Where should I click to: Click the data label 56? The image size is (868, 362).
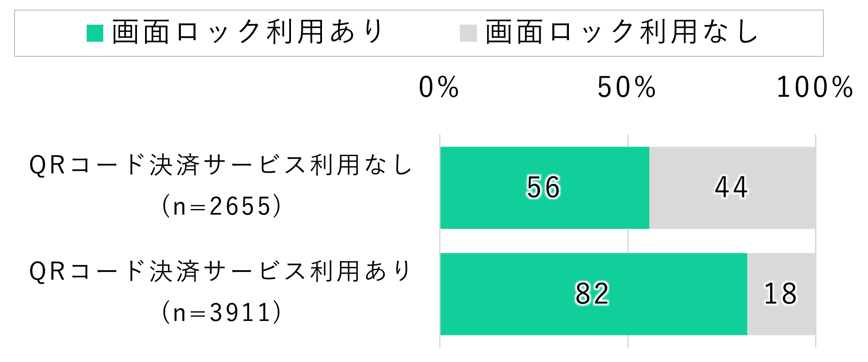(543, 187)
